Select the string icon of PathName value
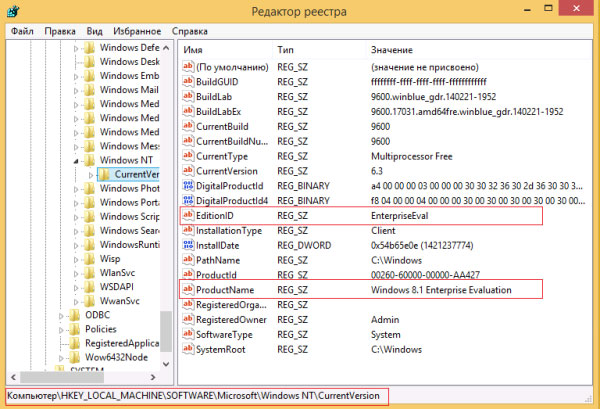The image size is (600, 409). 188,260
